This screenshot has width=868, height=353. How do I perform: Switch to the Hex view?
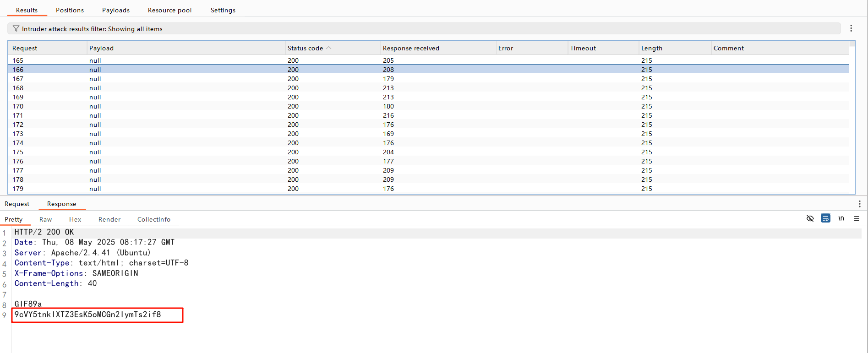[75, 219]
